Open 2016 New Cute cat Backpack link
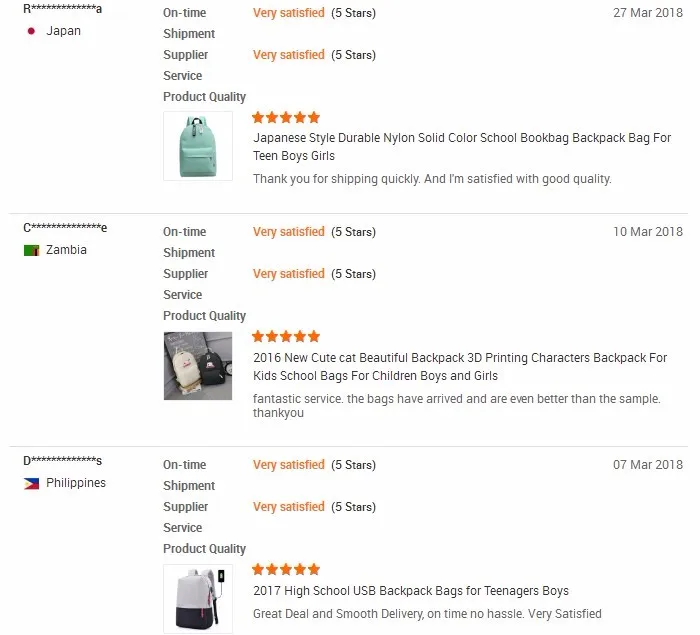Screen dimensions: 700x635 (x=460, y=366)
